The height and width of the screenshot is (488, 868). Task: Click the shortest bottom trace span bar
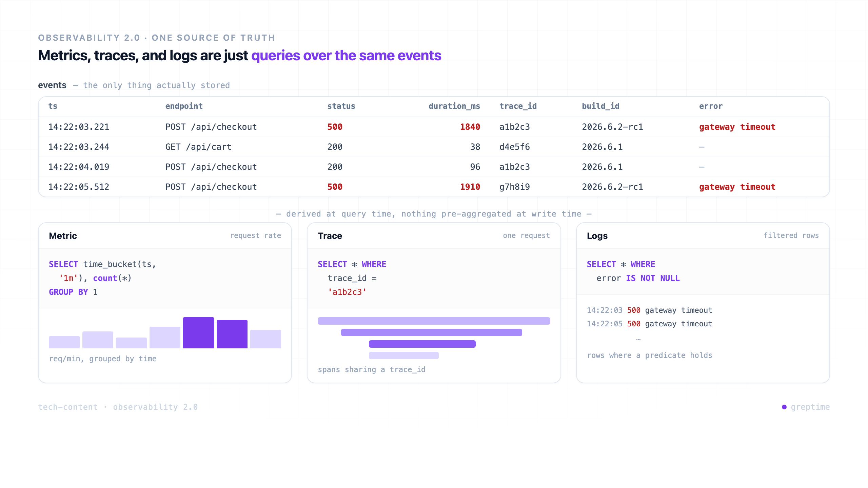coord(404,355)
